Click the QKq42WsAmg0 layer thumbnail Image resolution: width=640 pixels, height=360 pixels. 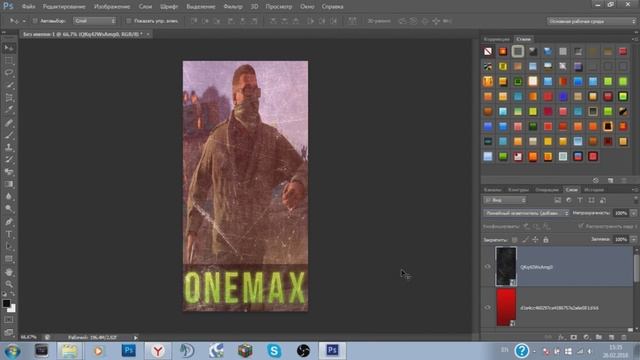[x=506, y=266]
